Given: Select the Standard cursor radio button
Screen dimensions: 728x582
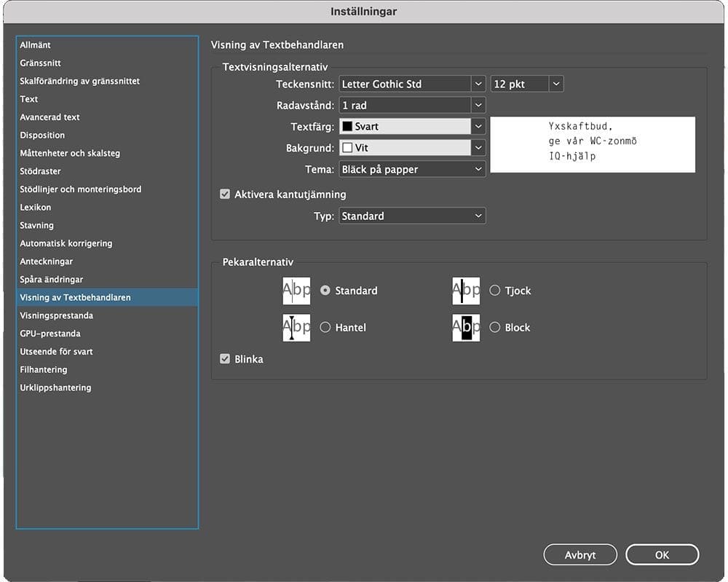Looking at the screenshot, I should coord(325,291).
